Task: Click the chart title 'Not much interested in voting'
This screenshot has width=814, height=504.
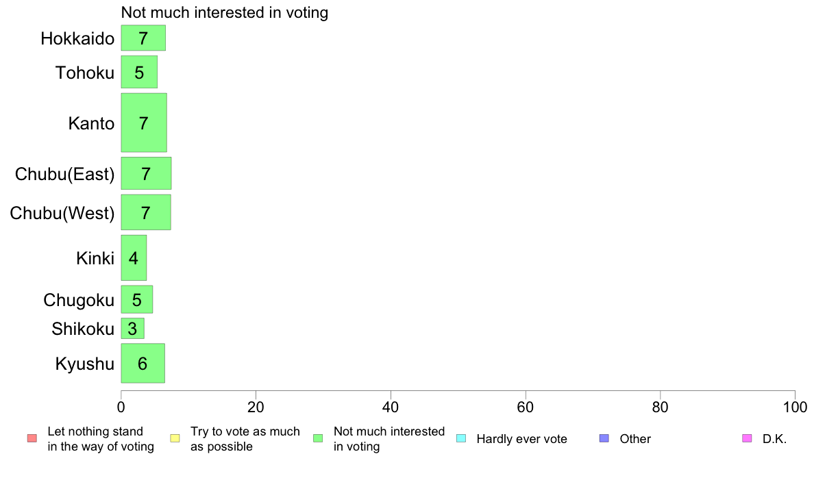Action: [225, 12]
